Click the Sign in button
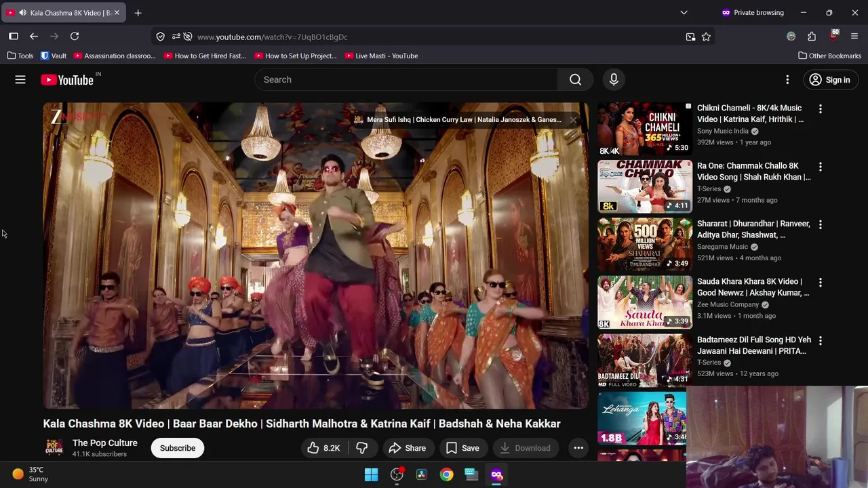The height and width of the screenshot is (488, 868). pyautogui.click(x=830, y=80)
